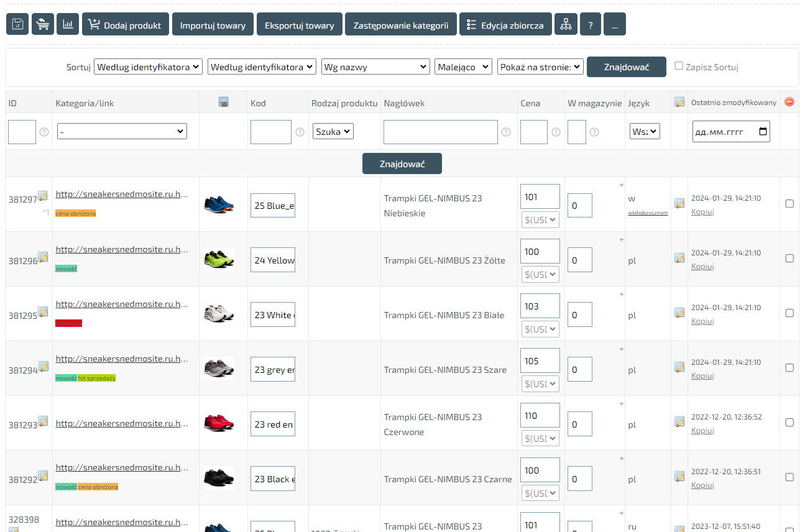Click edit pencil icon next to ID 381297
The height and width of the screenshot is (532, 805).
[x=43, y=196]
